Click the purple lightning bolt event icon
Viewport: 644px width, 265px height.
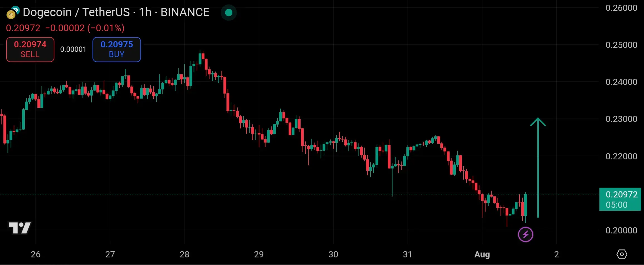click(x=525, y=234)
